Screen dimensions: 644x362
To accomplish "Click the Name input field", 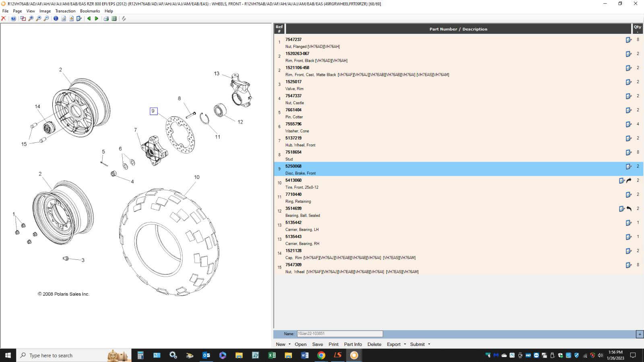I will 340,334.
